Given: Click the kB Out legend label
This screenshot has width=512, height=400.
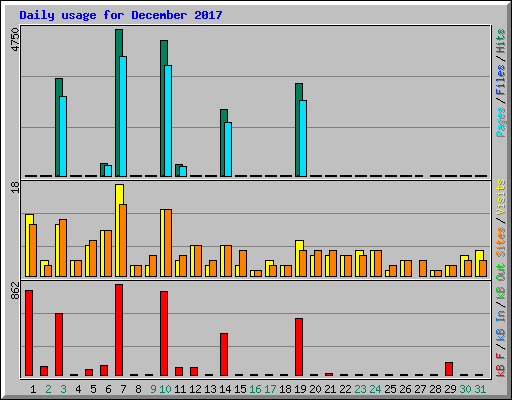Looking at the screenshot, I should tap(501, 282).
